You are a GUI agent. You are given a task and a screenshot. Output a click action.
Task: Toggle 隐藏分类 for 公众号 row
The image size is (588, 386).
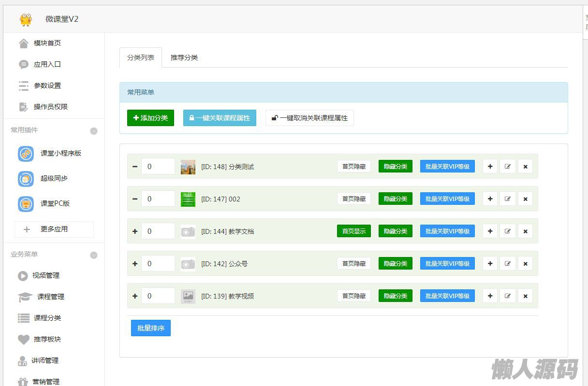[x=395, y=264]
